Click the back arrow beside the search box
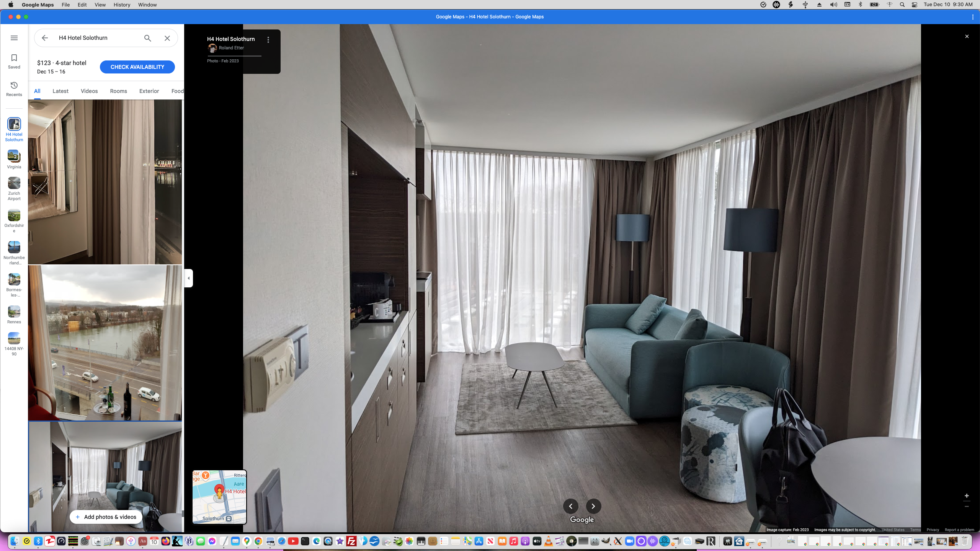980x551 pixels. click(x=45, y=37)
